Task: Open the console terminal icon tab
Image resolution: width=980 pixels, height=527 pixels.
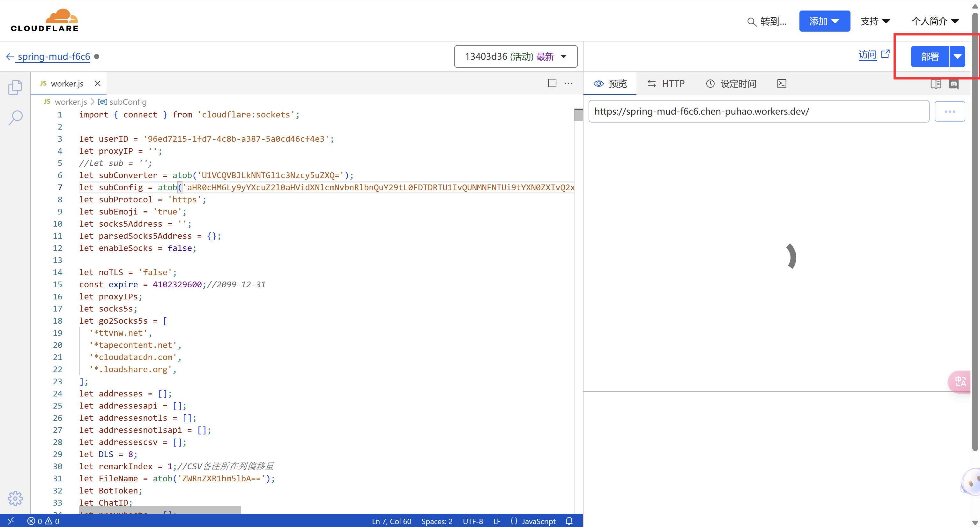Action: point(781,83)
